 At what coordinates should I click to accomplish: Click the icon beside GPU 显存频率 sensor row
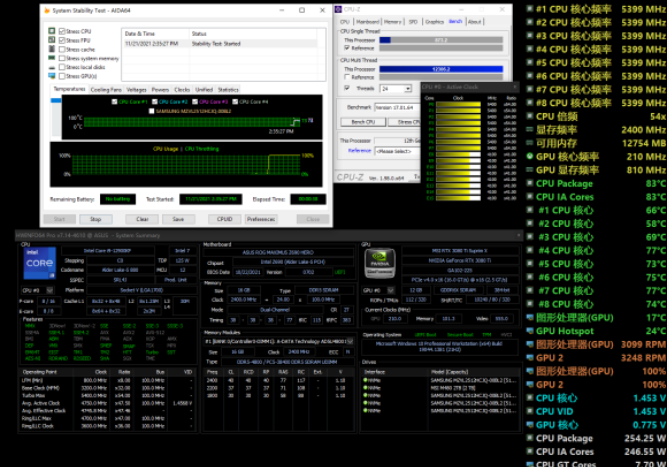click(530, 170)
